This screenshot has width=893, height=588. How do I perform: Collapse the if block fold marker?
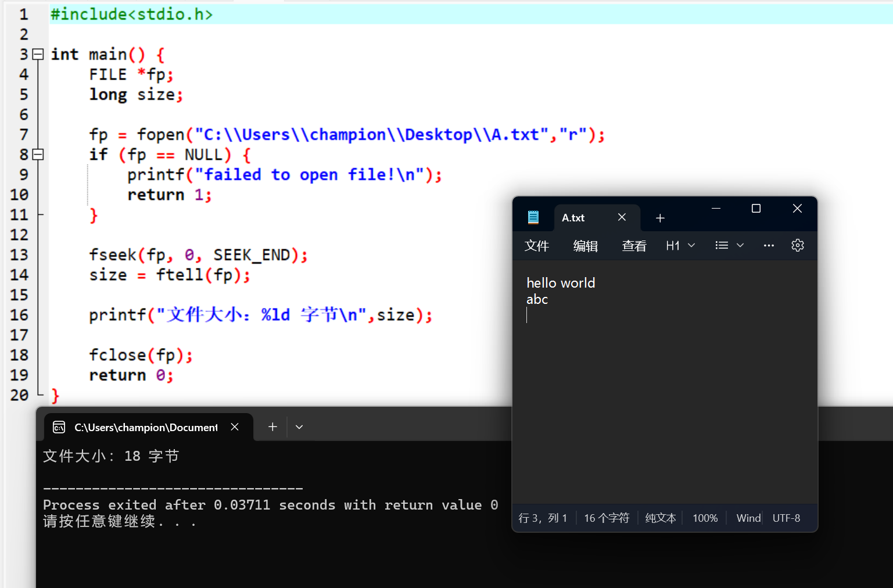click(38, 155)
